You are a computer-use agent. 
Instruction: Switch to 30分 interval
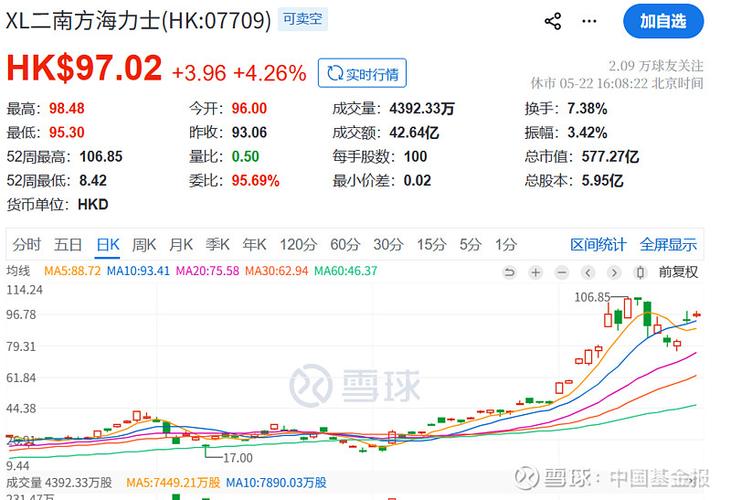pos(388,245)
